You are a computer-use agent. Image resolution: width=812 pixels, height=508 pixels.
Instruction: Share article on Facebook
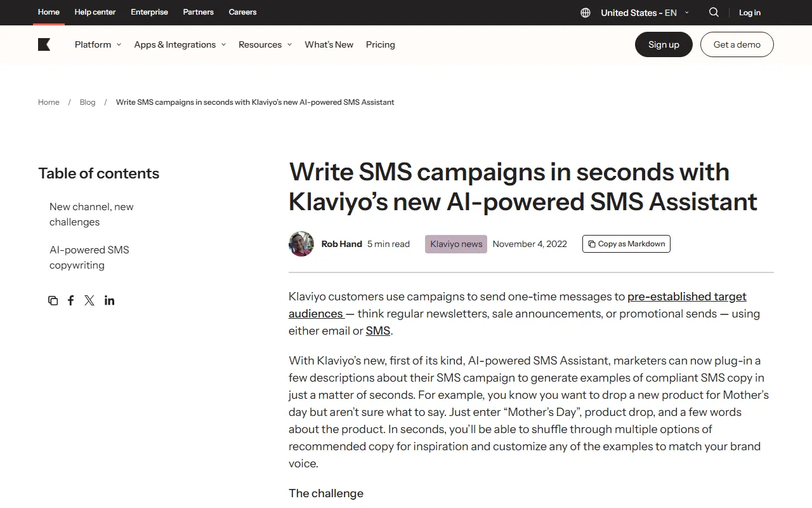click(x=71, y=300)
